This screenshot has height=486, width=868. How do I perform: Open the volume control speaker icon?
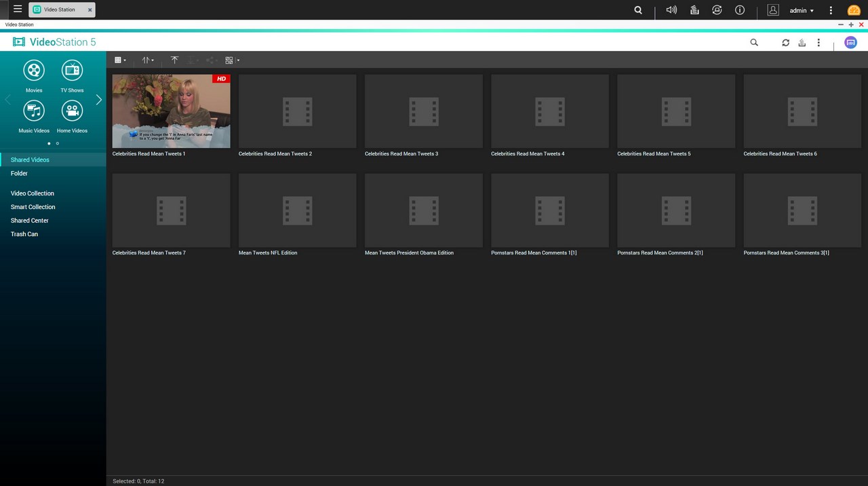tap(671, 10)
